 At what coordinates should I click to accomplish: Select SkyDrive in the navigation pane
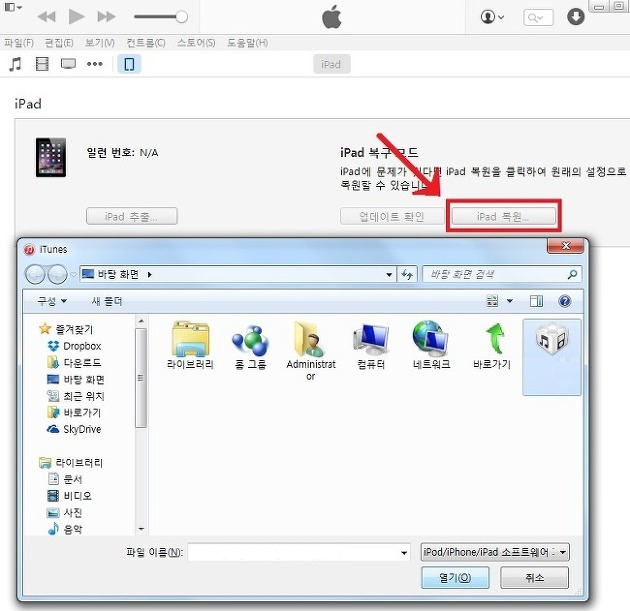74,429
